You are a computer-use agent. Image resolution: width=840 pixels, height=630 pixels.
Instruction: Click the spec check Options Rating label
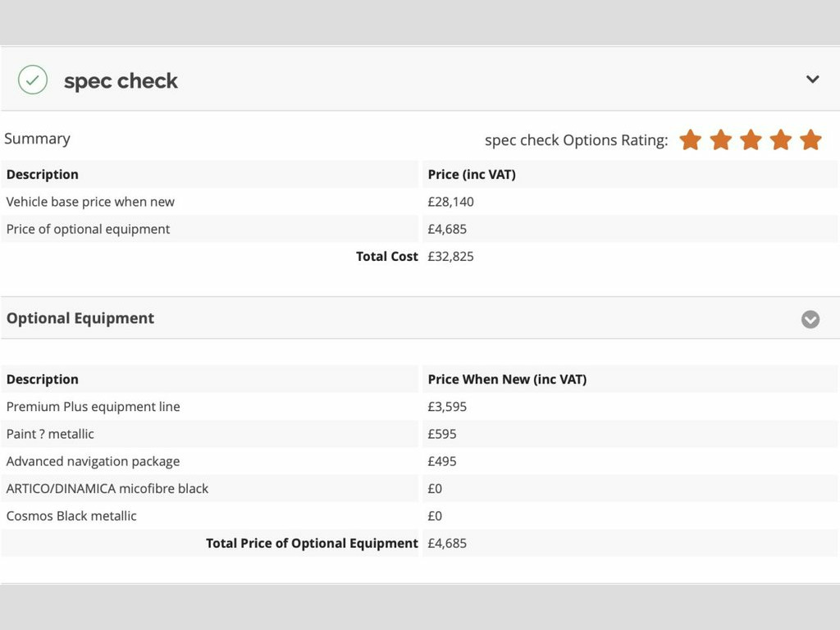576,140
